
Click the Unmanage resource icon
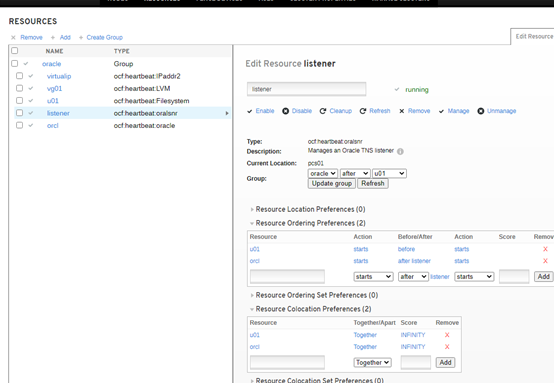point(481,111)
